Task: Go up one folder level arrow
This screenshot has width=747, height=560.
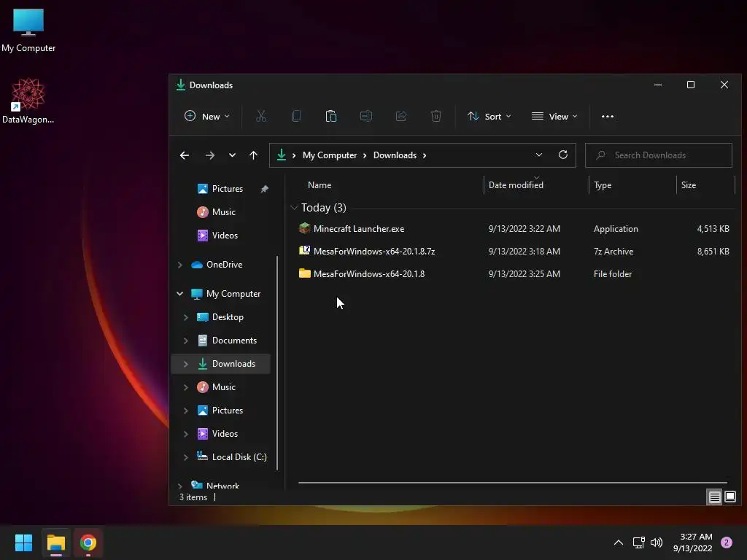Action: pos(253,155)
